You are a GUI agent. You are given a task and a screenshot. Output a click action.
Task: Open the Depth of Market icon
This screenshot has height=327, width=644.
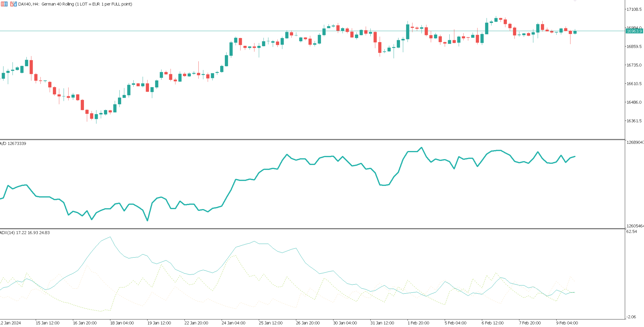pyautogui.click(x=4, y=4)
